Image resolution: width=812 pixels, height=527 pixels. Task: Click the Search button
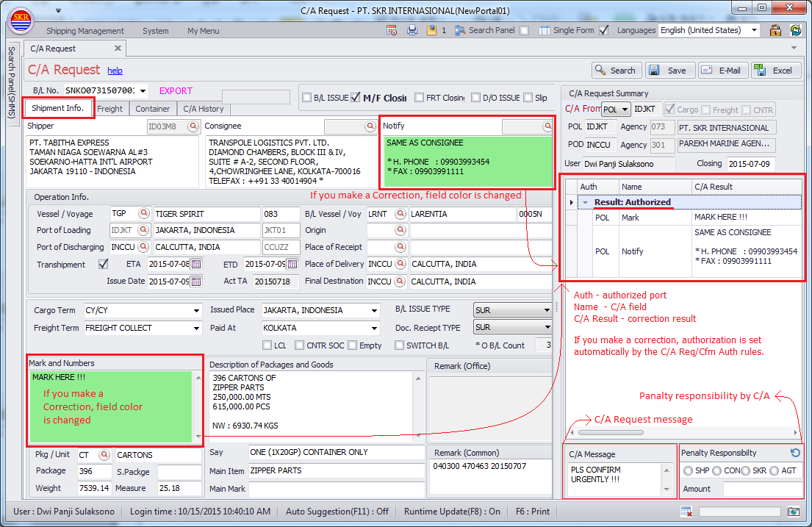(x=617, y=70)
